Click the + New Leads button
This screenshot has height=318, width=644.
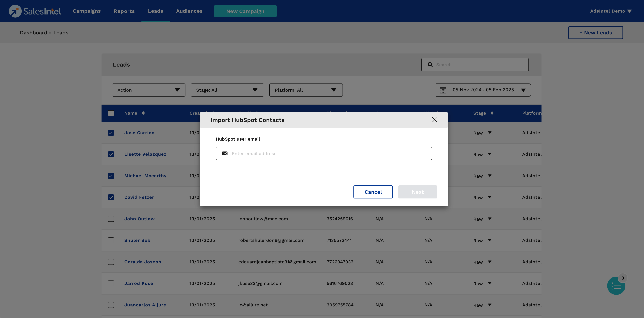[595, 33]
